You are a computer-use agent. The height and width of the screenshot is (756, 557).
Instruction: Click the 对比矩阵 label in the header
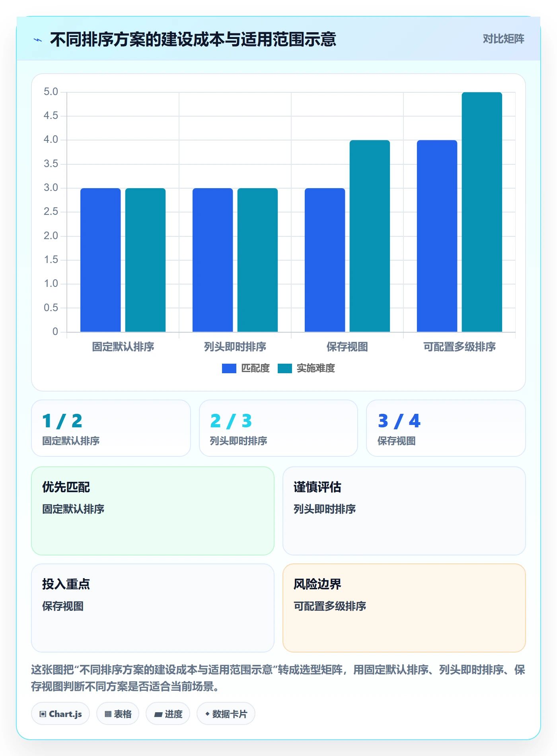(x=503, y=39)
